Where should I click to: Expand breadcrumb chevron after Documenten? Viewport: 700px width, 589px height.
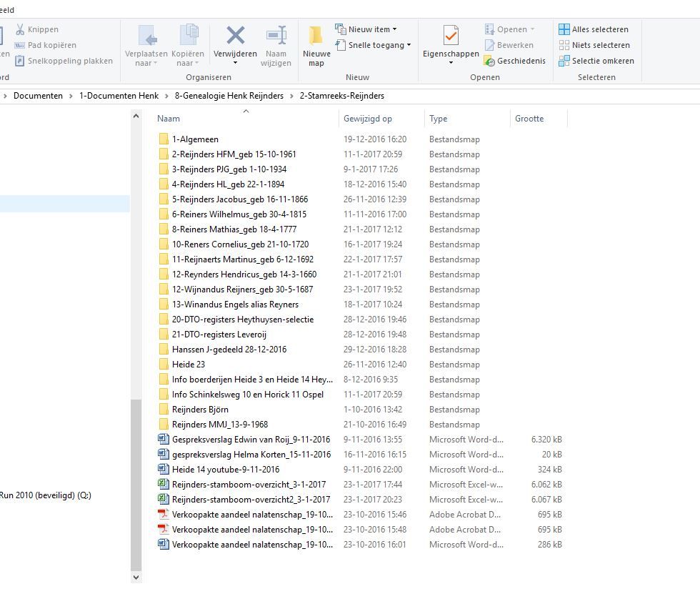pyautogui.click(x=71, y=96)
